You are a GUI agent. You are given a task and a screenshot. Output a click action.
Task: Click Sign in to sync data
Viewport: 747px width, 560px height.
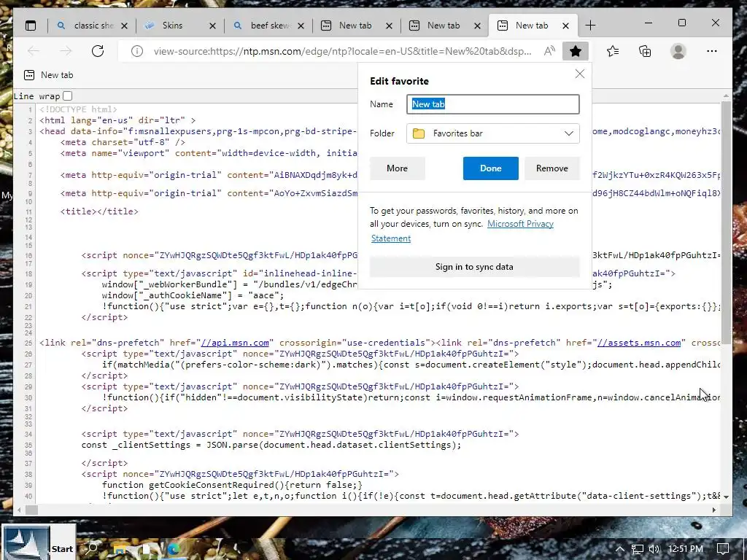[x=474, y=267]
